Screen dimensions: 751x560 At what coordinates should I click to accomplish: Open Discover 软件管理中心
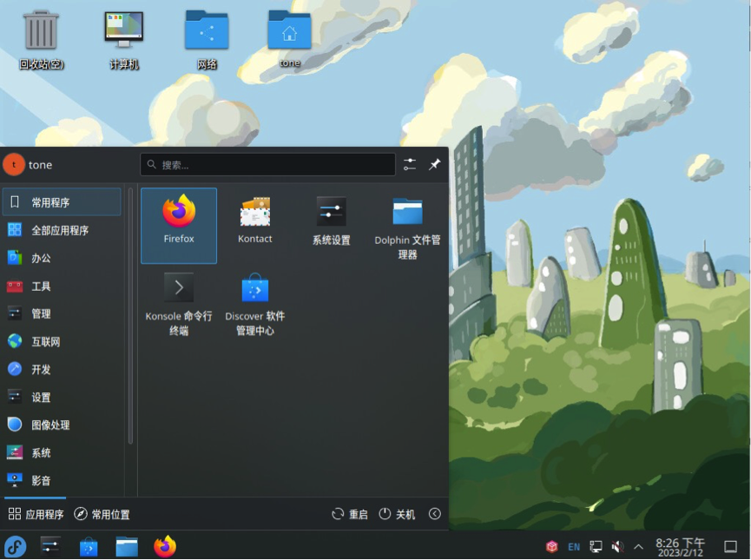click(x=254, y=304)
